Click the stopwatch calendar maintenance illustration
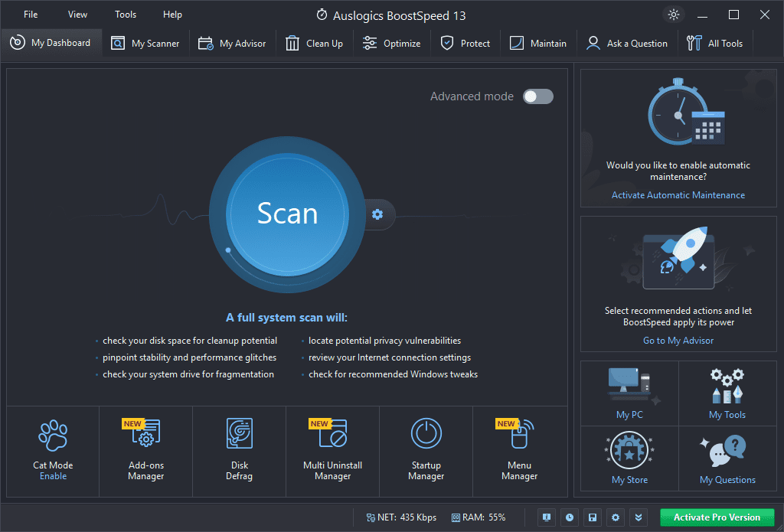The image size is (784, 532). tap(685, 112)
